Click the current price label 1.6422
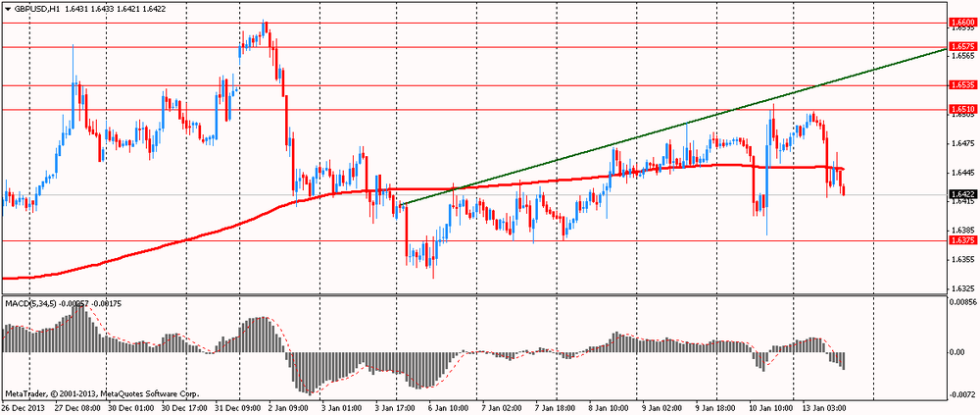The image size is (980, 415). [962, 194]
